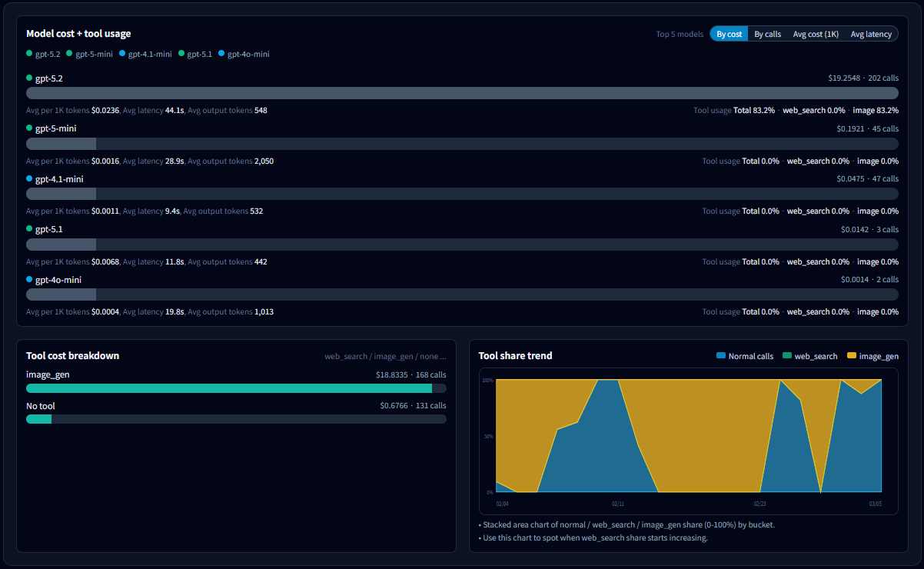
Task: Click the gpt-5-mini legend dot
Action: tap(71, 54)
